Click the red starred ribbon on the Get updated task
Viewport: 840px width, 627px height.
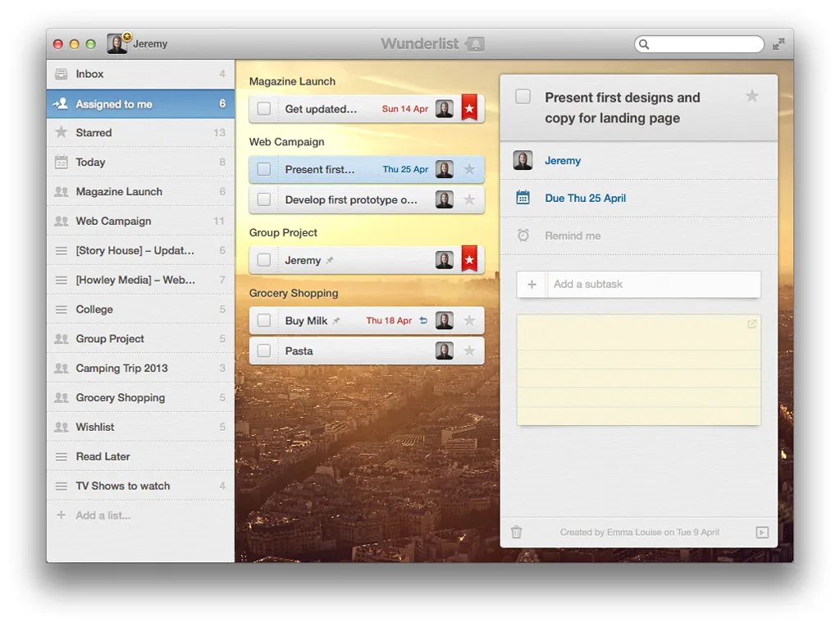click(x=469, y=109)
